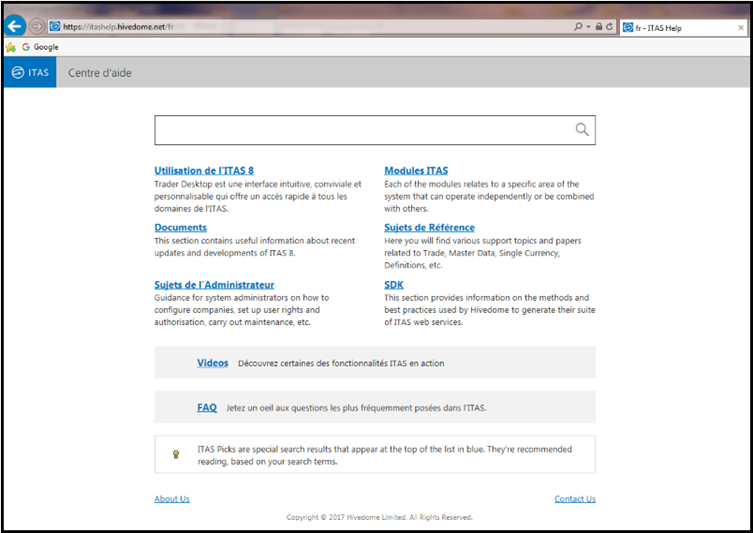Open the Google bookmark
753x533 pixels.
(40, 47)
